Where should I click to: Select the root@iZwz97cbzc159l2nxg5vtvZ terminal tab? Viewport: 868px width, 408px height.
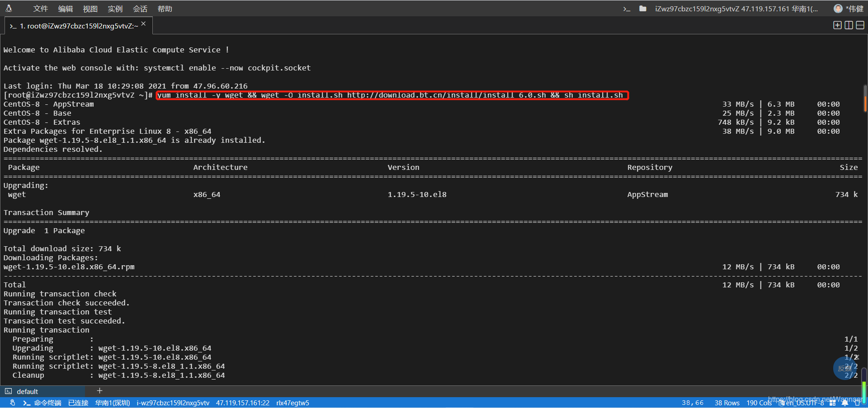click(x=78, y=26)
